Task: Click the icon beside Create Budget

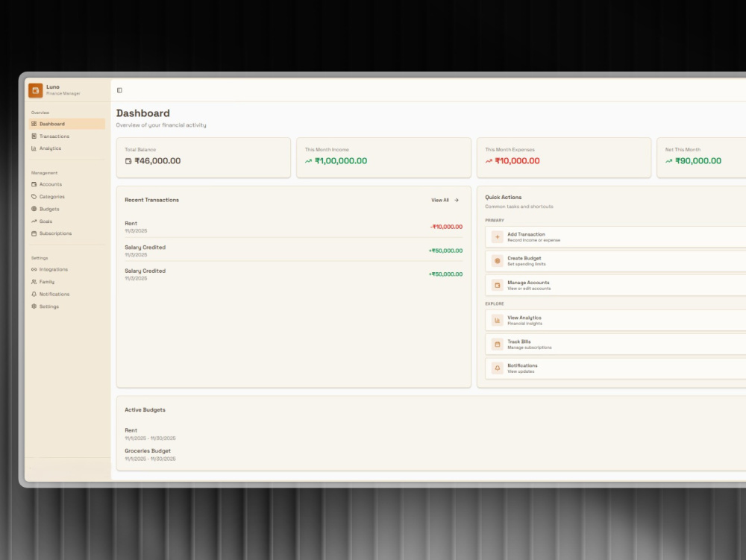Action: (497, 260)
